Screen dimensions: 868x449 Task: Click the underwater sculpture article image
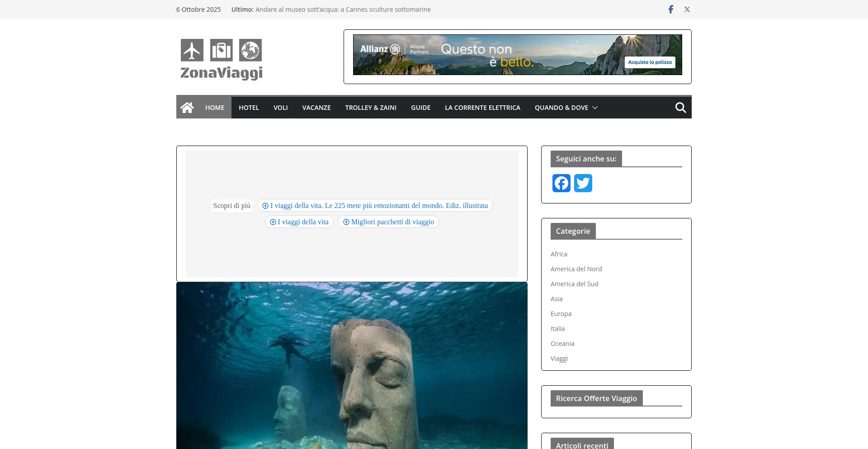(x=352, y=365)
